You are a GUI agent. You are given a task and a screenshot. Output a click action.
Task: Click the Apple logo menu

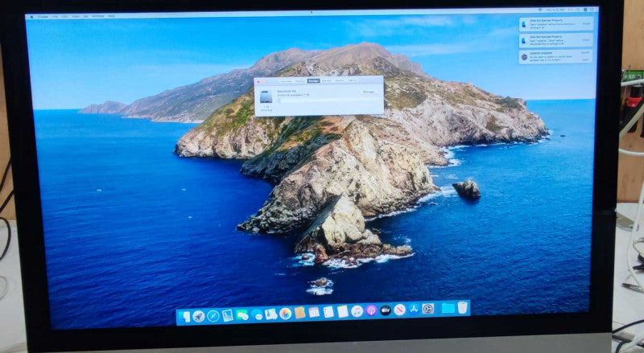[x=31, y=16]
